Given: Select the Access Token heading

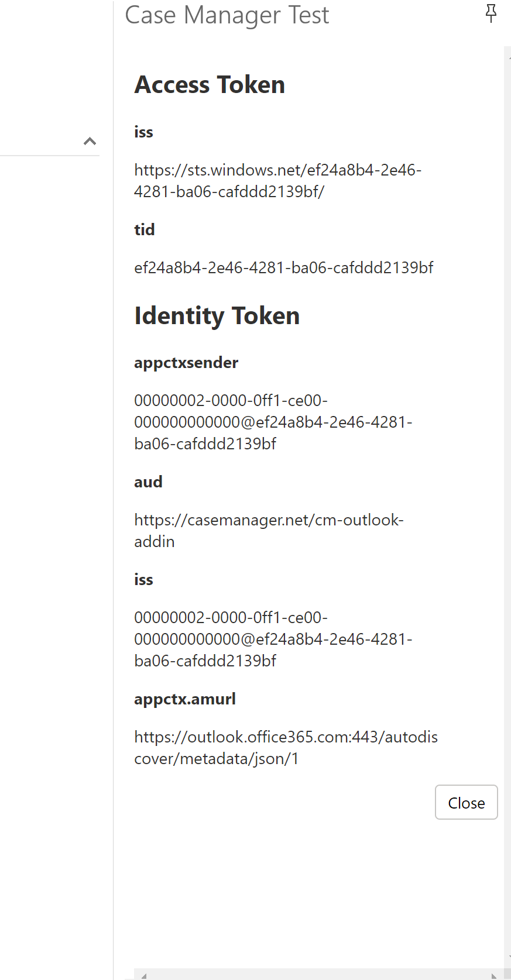Looking at the screenshot, I should 210,85.
